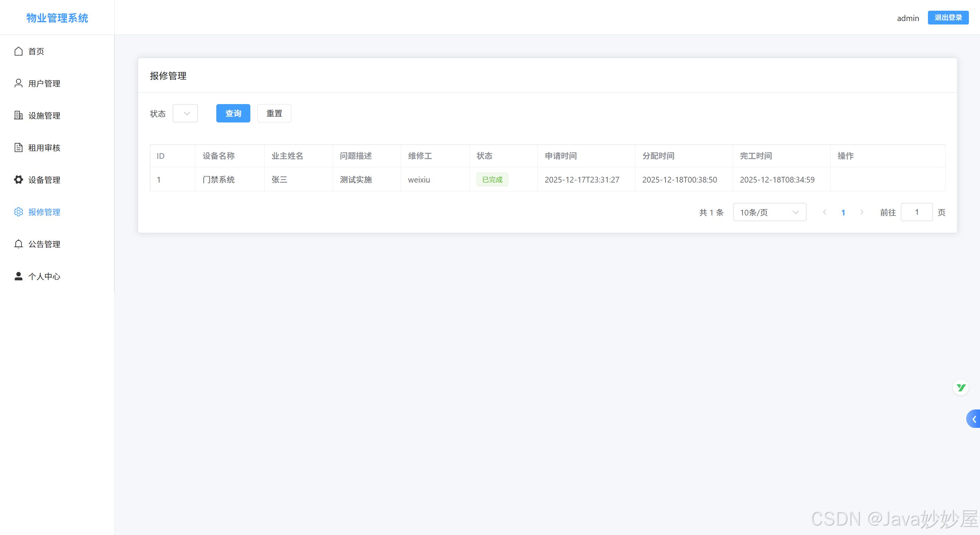This screenshot has height=535, width=980.
Task: Focus the 前往 page number input
Action: (x=916, y=212)
